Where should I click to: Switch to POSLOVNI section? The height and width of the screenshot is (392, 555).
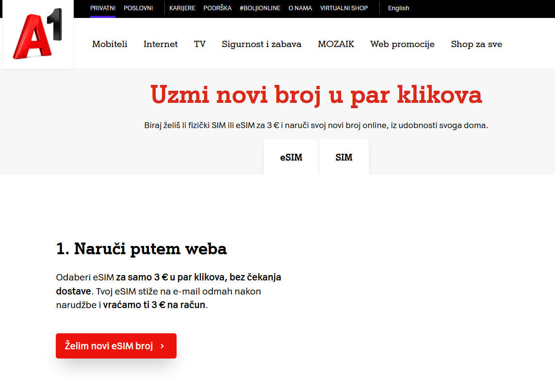click(x=138, y=8)
